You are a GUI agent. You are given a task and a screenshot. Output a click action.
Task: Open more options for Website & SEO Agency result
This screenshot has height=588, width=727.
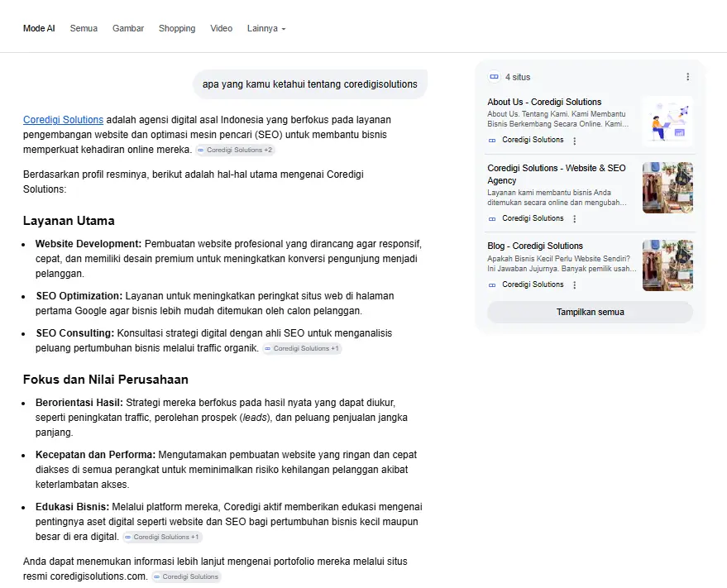(575, 219)
